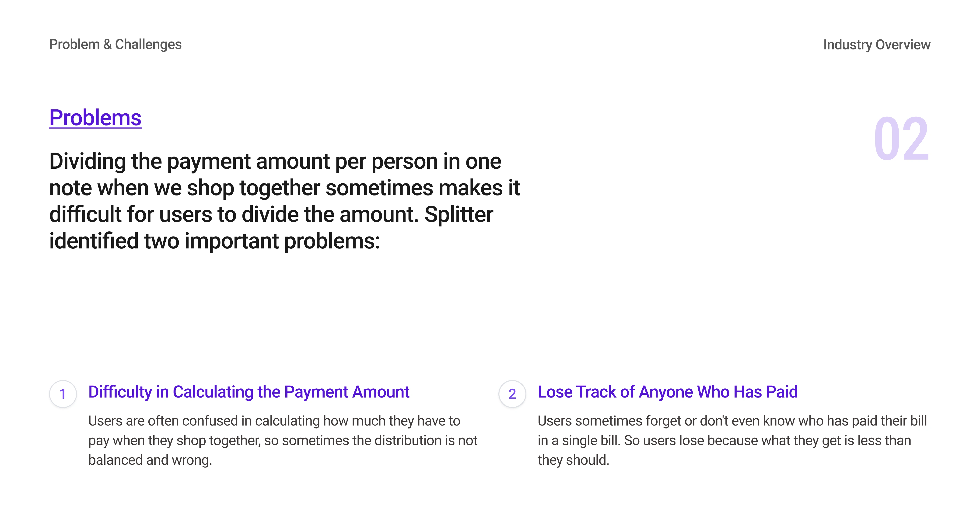Click the line starting 'Users sometimes forget'

pos(732,421)
